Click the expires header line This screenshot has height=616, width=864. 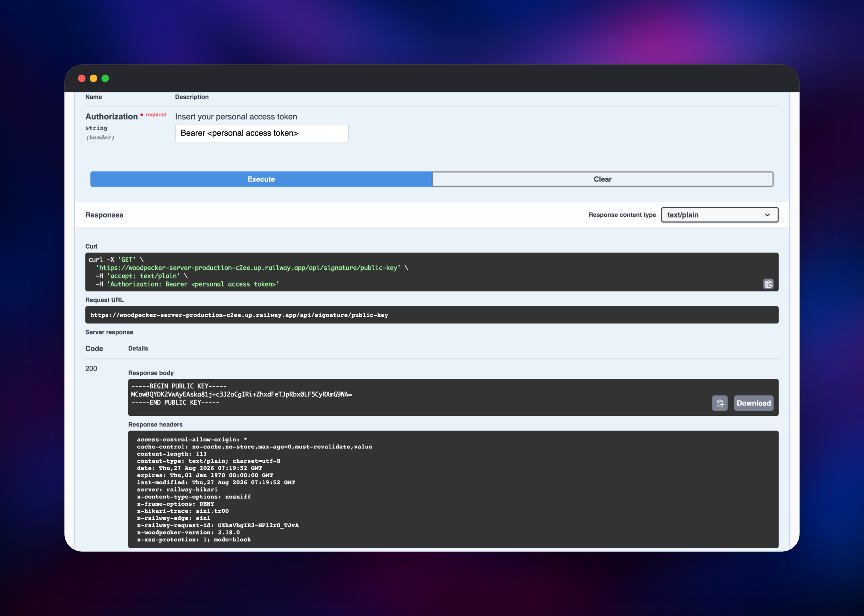tap(205, 475)
